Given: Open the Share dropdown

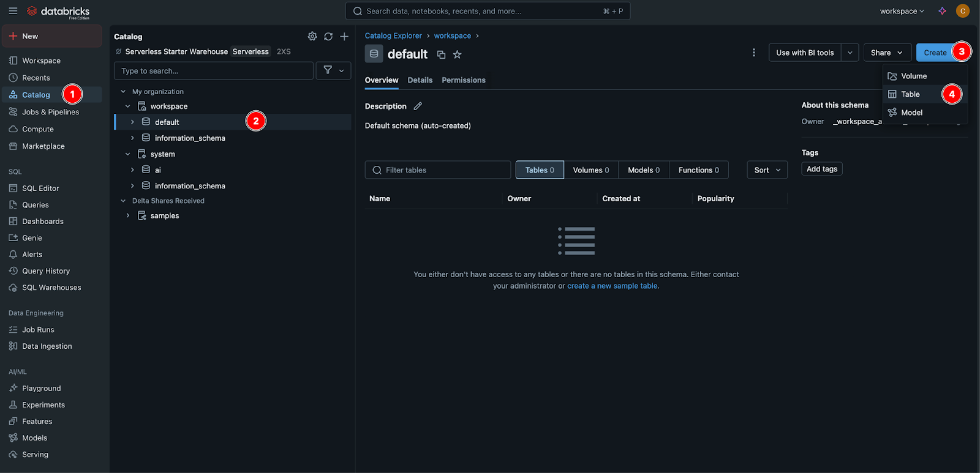Looking at the screenshot, I should pyautogui.click(x=886, y=53).
